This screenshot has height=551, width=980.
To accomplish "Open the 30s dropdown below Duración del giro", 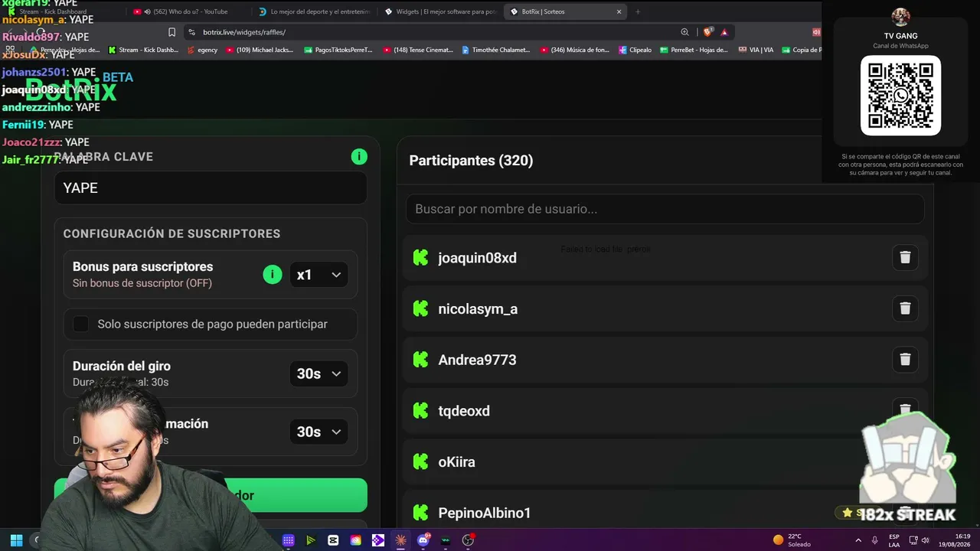I will click(x=318, y=432).
